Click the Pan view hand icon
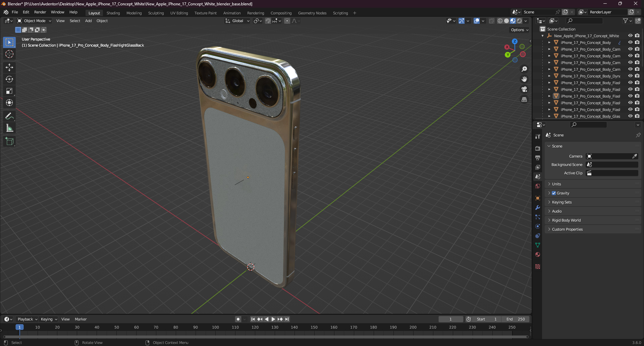Image resolution: width=644 pixels, height=346 pixels. tap(524, 79)
